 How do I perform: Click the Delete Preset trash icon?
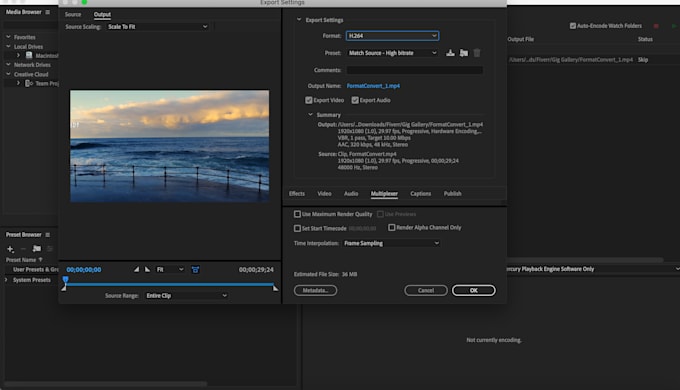[x=477, y=53]
